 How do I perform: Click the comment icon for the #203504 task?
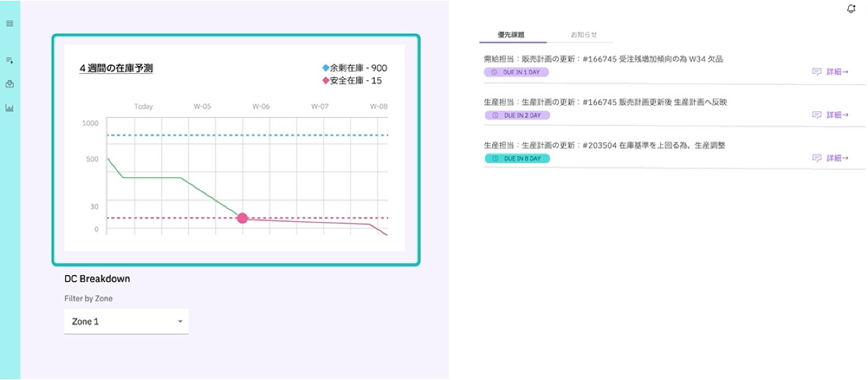816,158
